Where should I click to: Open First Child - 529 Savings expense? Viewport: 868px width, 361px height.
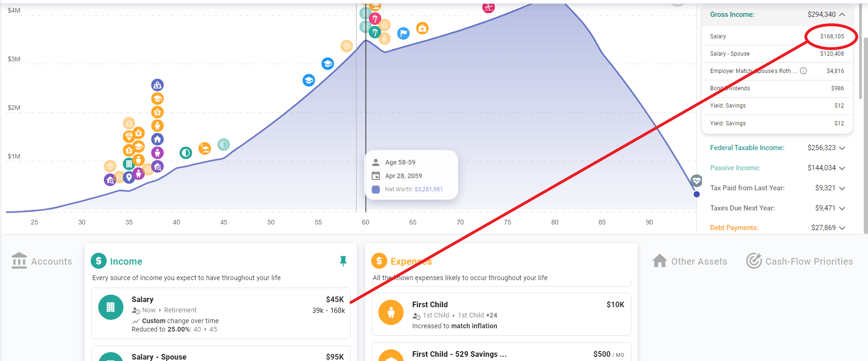pos(501,352)
